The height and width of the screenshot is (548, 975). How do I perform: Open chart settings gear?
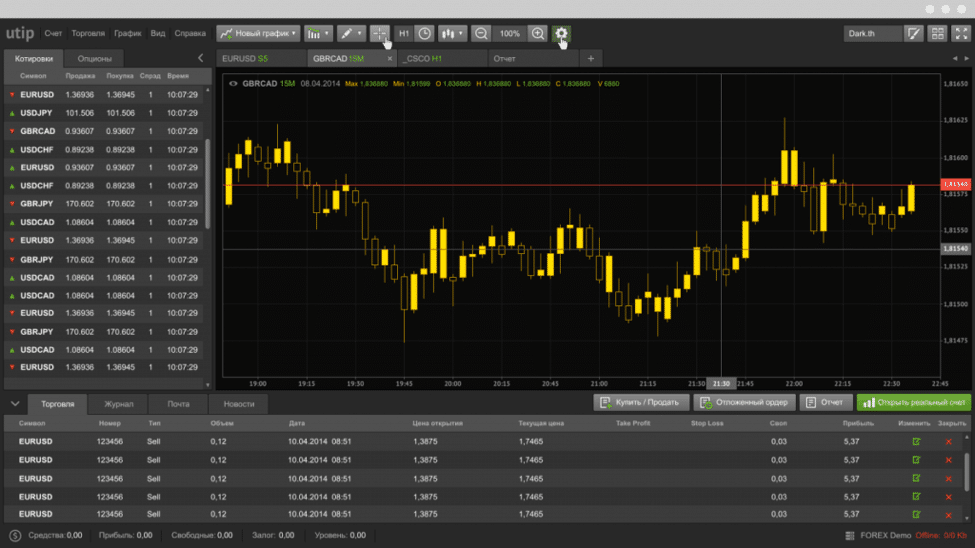coord(561,34)
